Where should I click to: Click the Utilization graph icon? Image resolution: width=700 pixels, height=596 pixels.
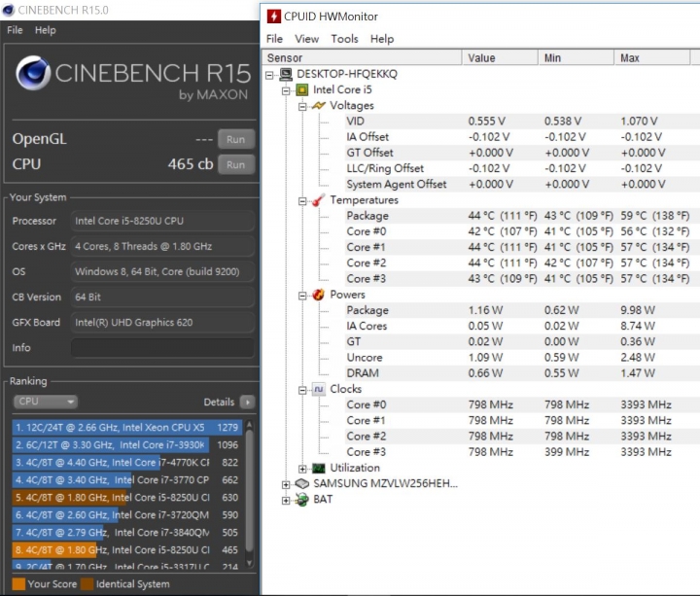tap(318, 469)
